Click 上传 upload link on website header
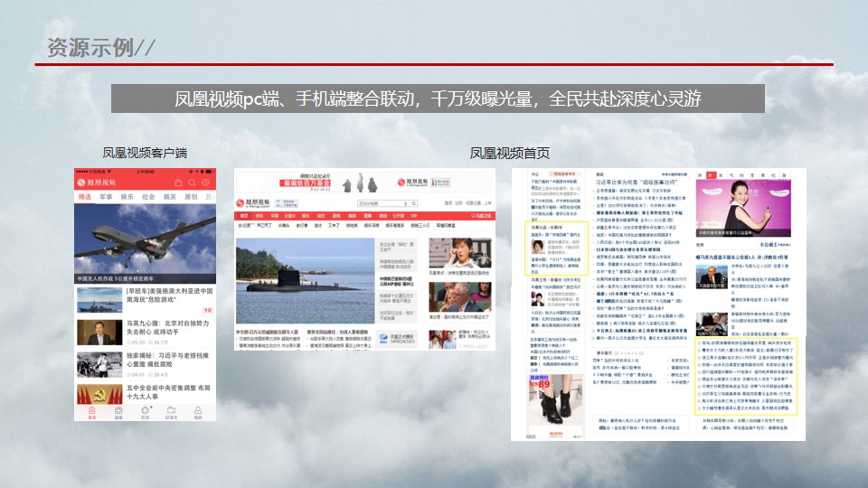 pyautogui.click(x=487, y=203)
